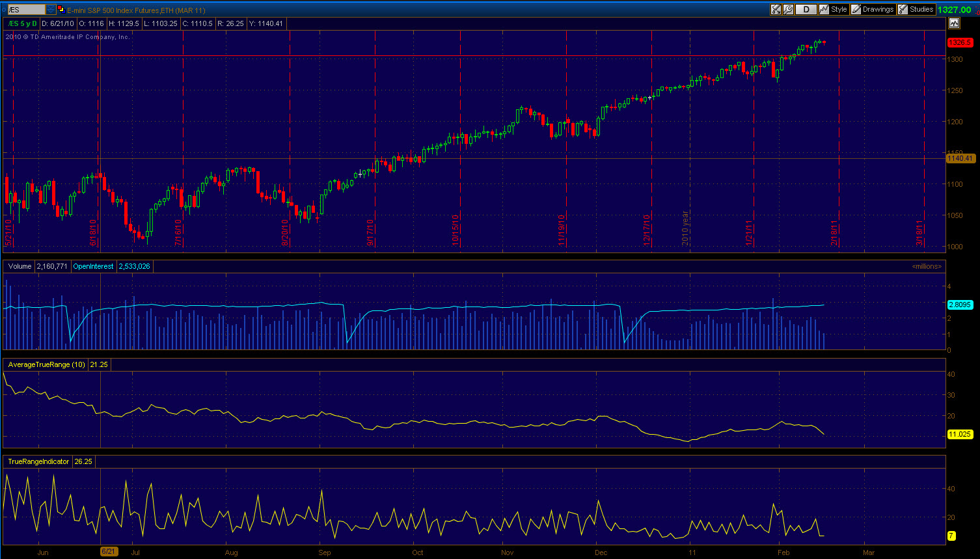Image resolution: width=980 pixels, height=559 pixels.
Task: Open chart settings wrench icon
Action: pyautogui.click(x=788, y=9)
